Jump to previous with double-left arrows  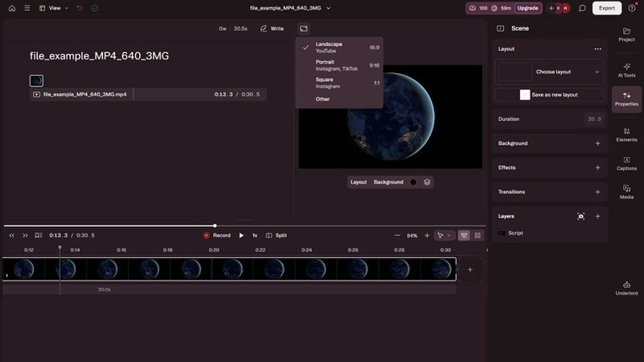click(12, 236)
